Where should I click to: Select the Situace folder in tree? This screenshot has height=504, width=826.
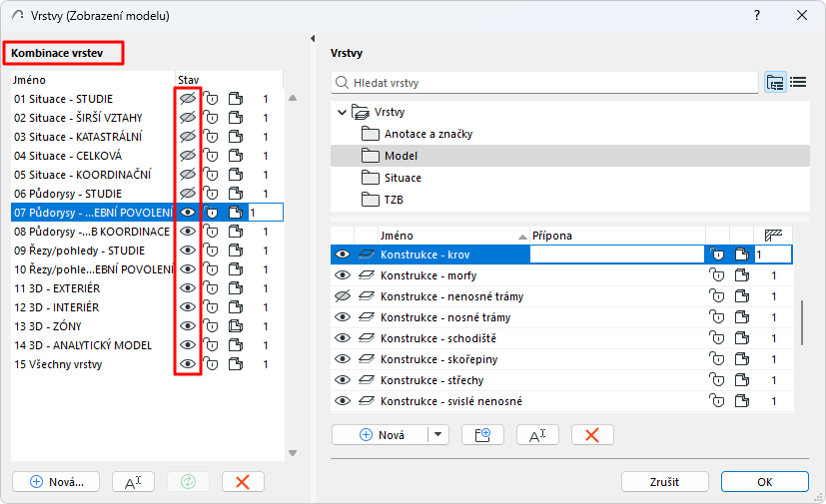403,178
